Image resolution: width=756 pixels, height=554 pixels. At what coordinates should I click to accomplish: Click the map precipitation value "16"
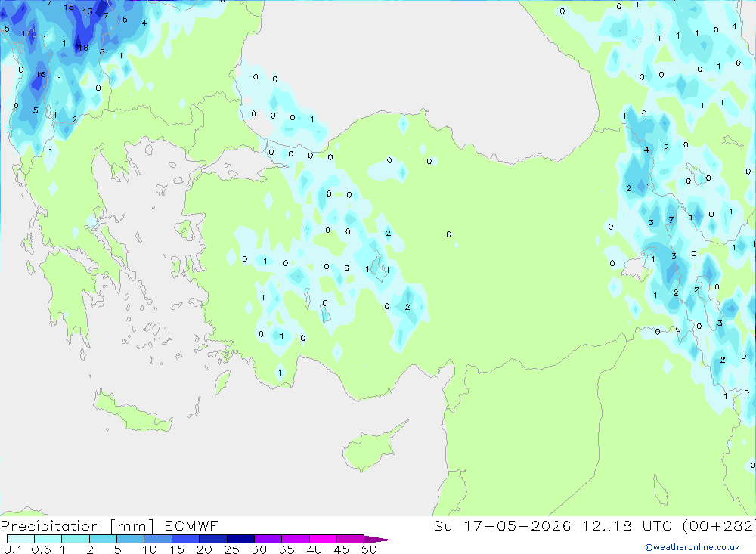pyautogui.click(x=41, y=74)
